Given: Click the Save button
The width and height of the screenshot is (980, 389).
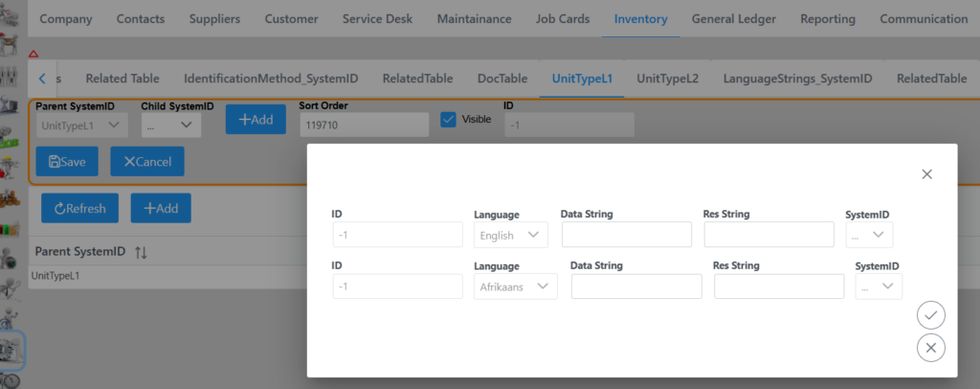Looking at the screenshot, I should (67, 162).
